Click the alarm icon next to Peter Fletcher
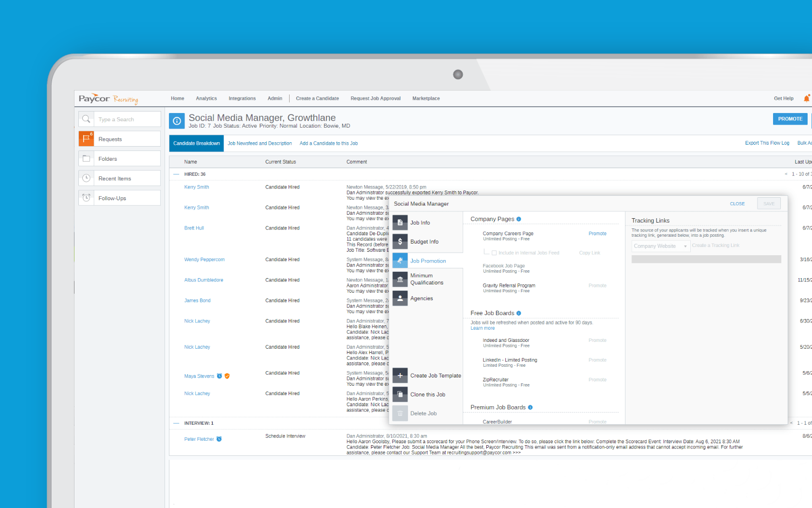 [219, 439]
